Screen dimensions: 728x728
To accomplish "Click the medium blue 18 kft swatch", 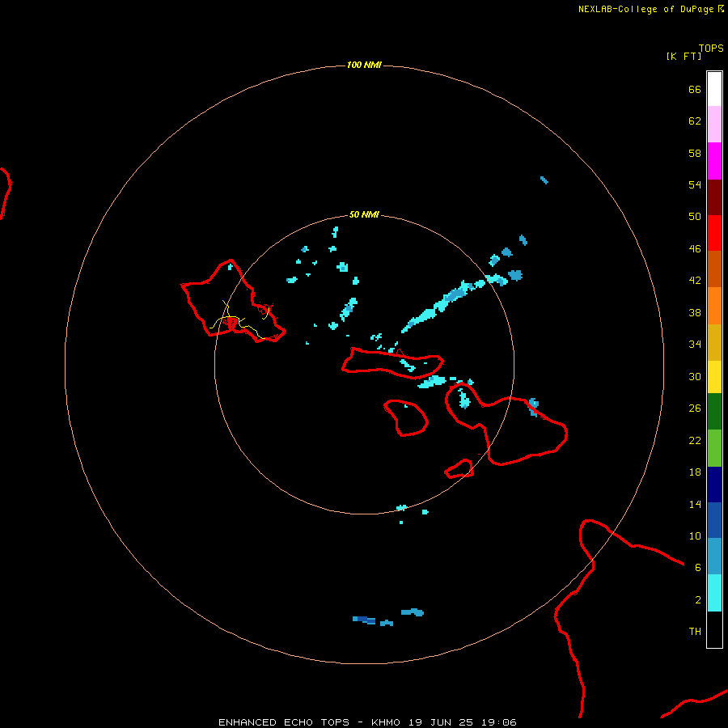I will pos(714,520).
